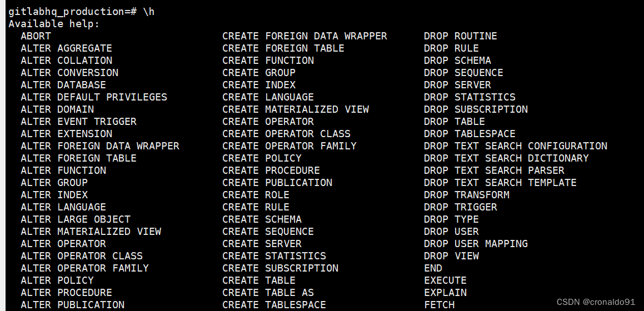Click DROP SERVER entry

[457, 85]
